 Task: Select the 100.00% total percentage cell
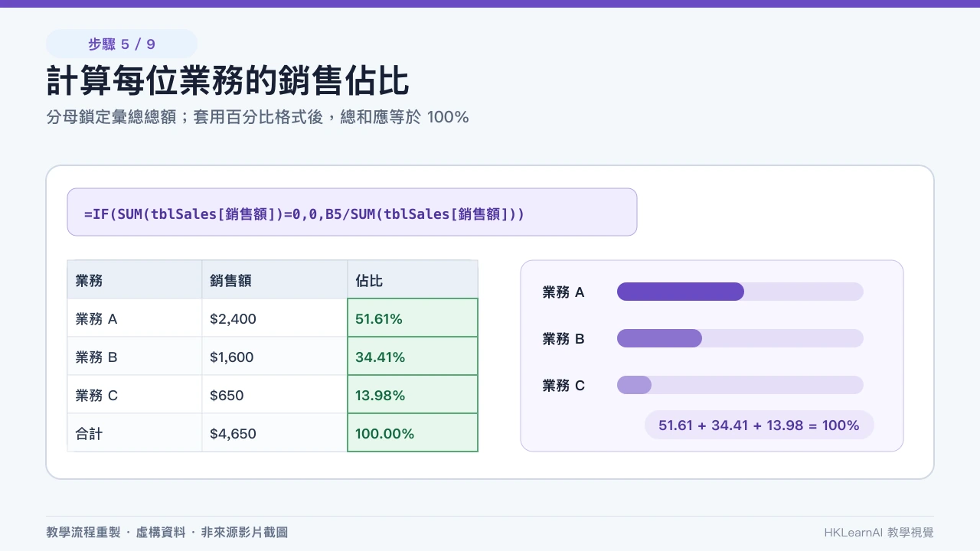coord(413,432)
